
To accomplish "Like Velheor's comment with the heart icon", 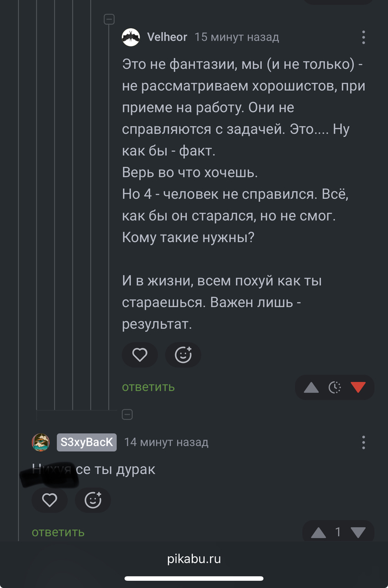I will pos(140,355).
